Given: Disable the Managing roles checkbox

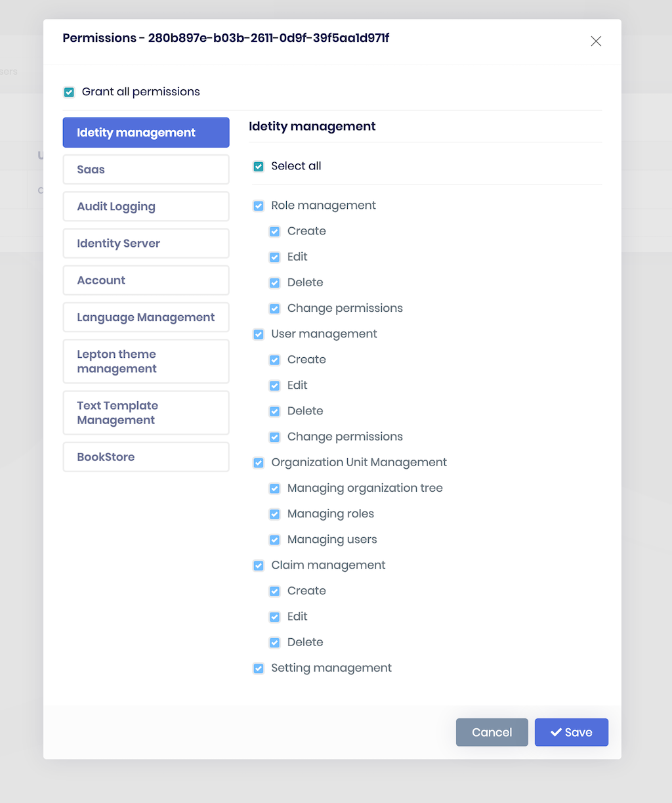Looking at the screenshot, I should [274, 514].
